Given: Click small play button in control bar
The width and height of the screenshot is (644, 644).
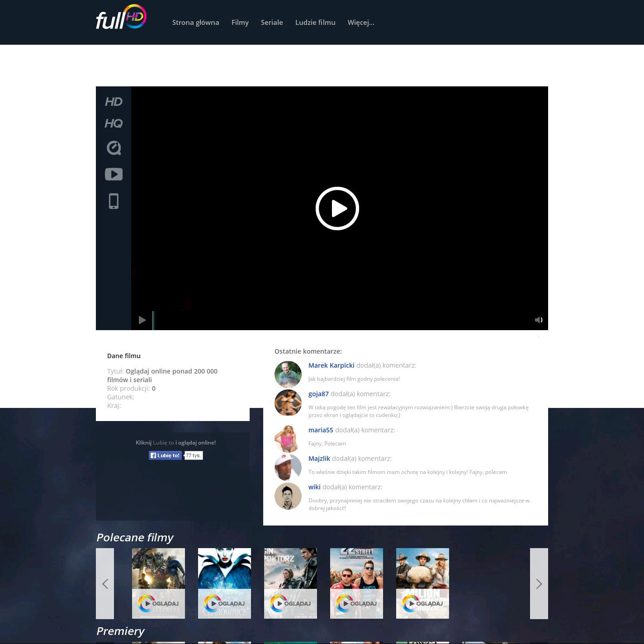Looking at the screenshot, I should point(142,320).
